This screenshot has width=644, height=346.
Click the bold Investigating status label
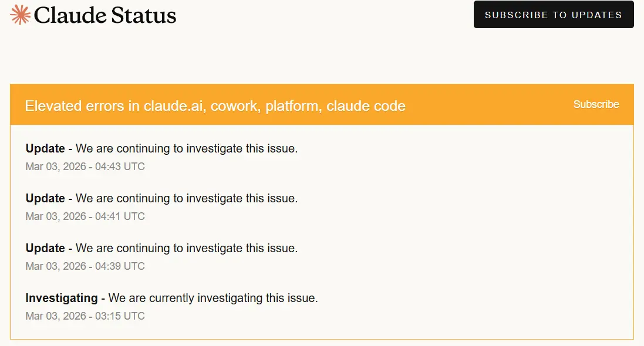point(62,298)
